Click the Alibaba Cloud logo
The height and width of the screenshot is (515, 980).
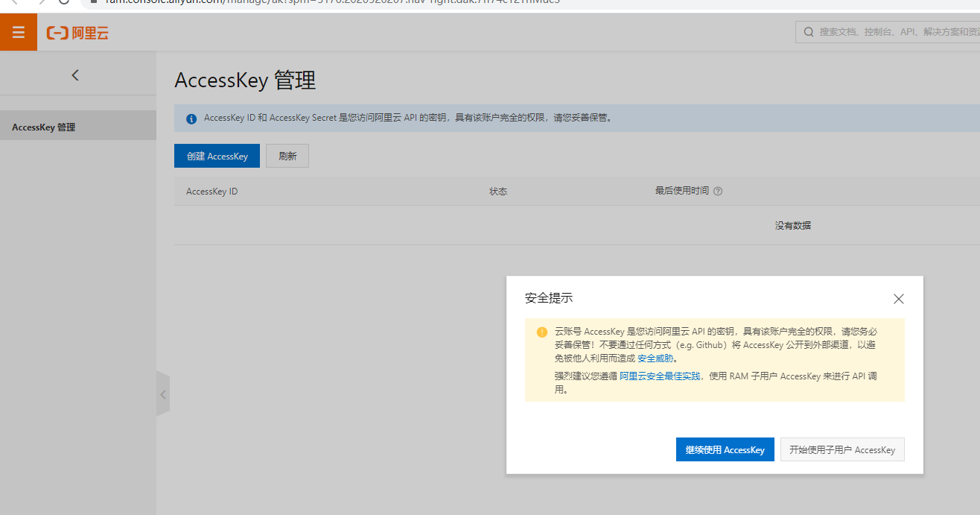coord(78,33)
